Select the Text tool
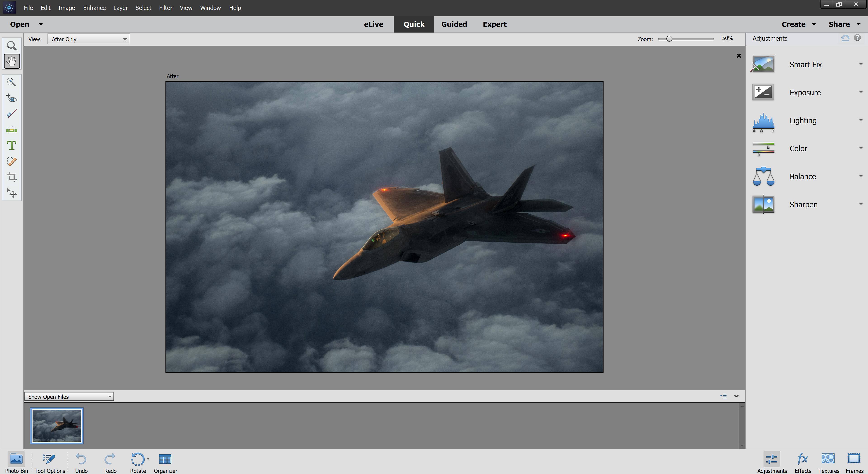This screenshot has height=474, width=868. pyautogui.click(x=12, y=145)
